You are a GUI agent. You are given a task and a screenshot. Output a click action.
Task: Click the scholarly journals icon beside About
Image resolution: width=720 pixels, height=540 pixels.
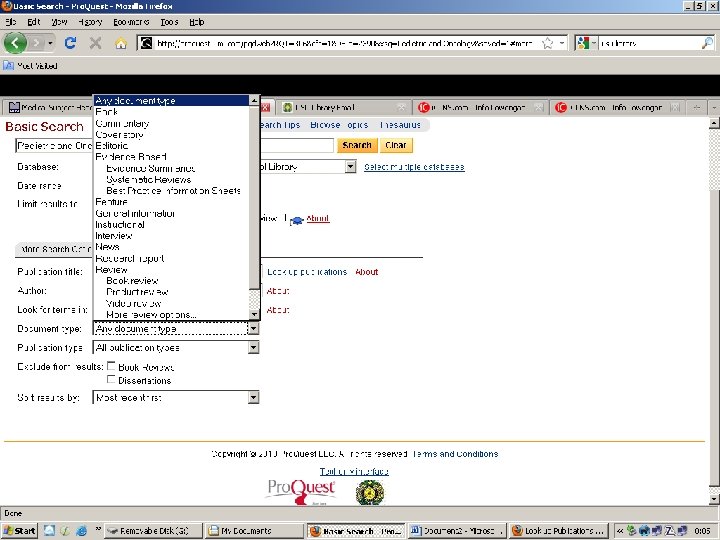click(x=297, y=220)
